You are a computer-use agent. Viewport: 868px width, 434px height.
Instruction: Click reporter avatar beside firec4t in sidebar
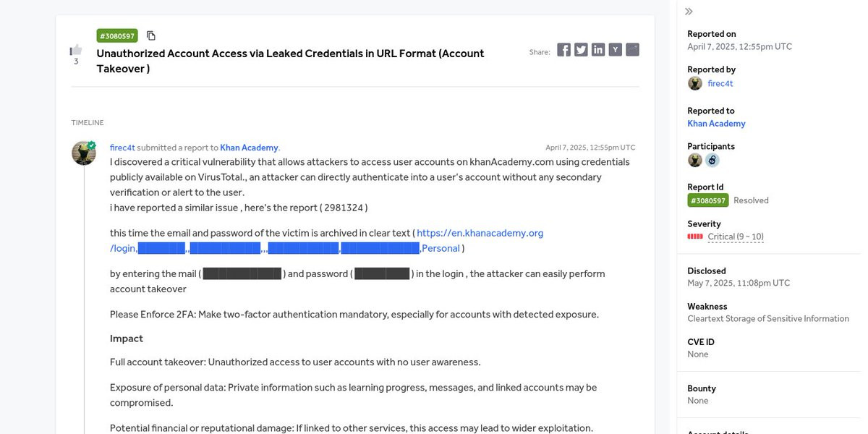coord(695,83)
